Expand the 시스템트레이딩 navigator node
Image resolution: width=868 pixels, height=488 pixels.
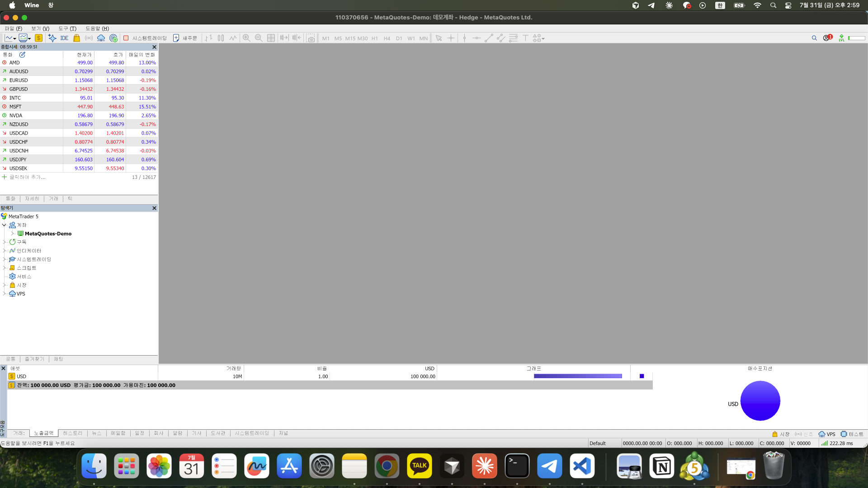[4, 259]
